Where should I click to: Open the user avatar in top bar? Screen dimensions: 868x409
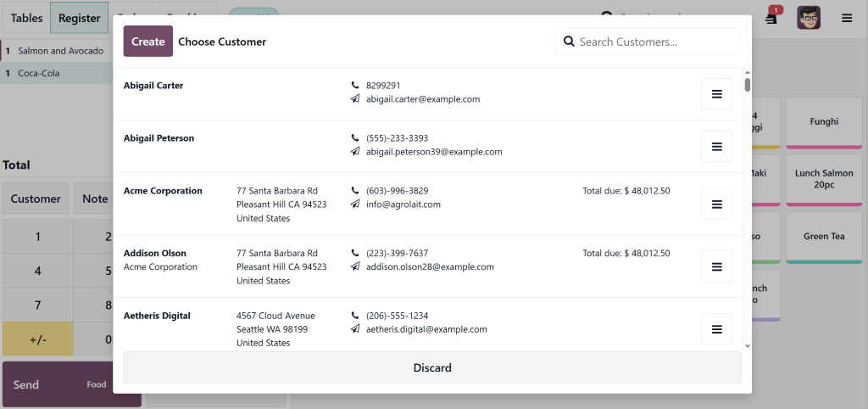[x=809, y=18]
